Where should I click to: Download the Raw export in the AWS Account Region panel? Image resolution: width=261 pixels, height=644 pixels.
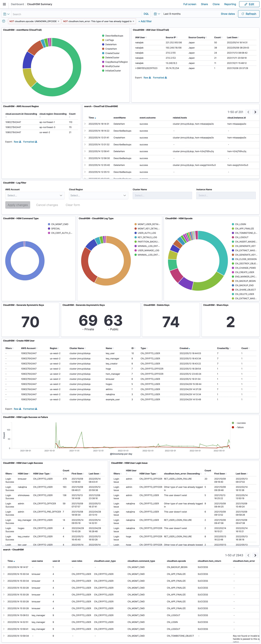pyautogui.click(x=17, y=142)
